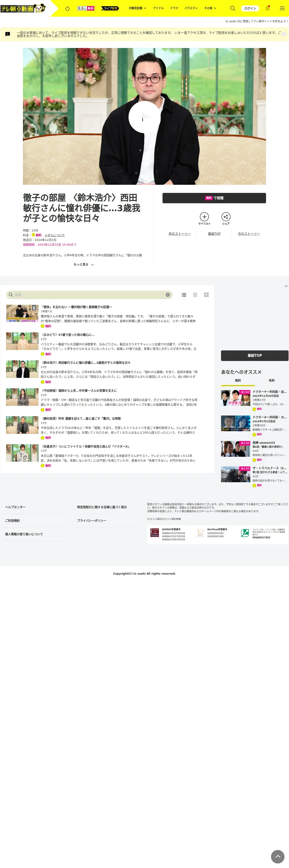This screenshot has height=868, width=289.
Task: Open the ドラマ menu item
Action: (x=174, y=8)
